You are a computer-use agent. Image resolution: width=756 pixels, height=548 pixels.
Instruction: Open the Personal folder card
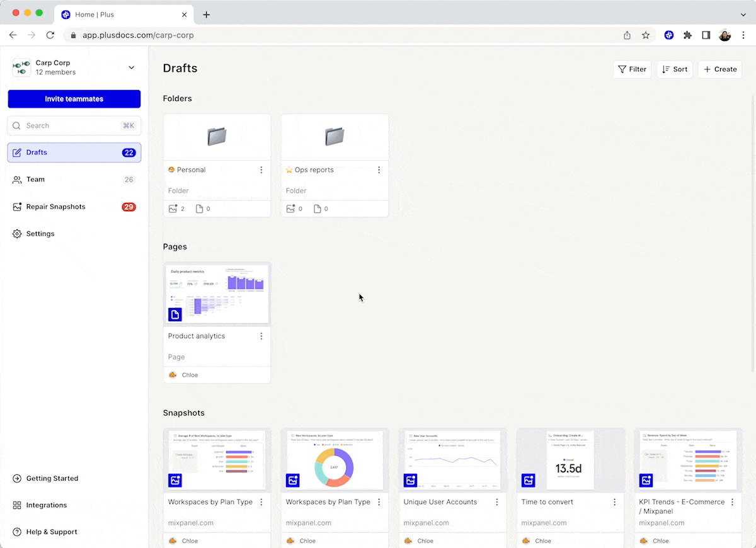pyautogui.click(x=217, y=166)
